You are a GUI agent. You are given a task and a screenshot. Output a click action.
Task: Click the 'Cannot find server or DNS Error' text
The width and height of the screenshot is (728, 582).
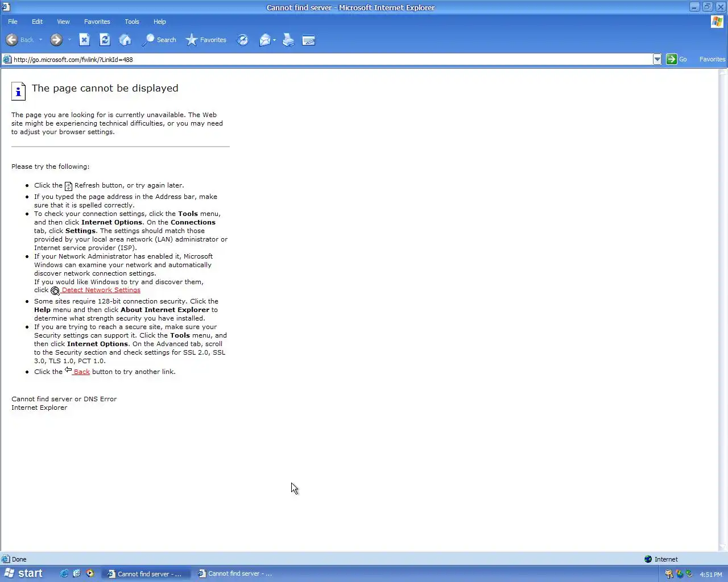click(64, 399)
